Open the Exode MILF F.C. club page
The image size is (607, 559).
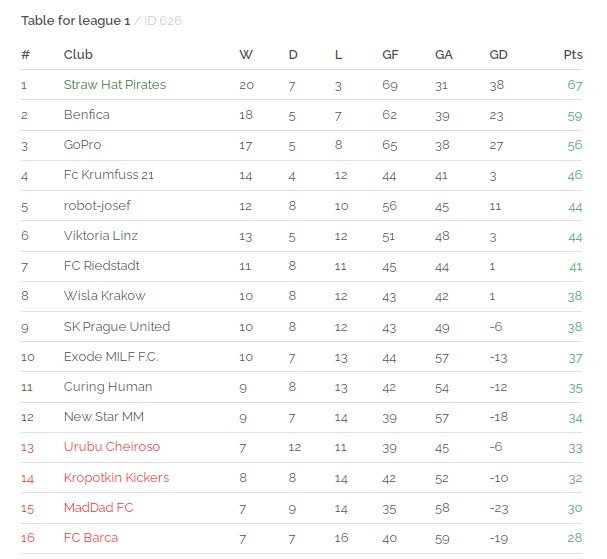tap(111, 357)
